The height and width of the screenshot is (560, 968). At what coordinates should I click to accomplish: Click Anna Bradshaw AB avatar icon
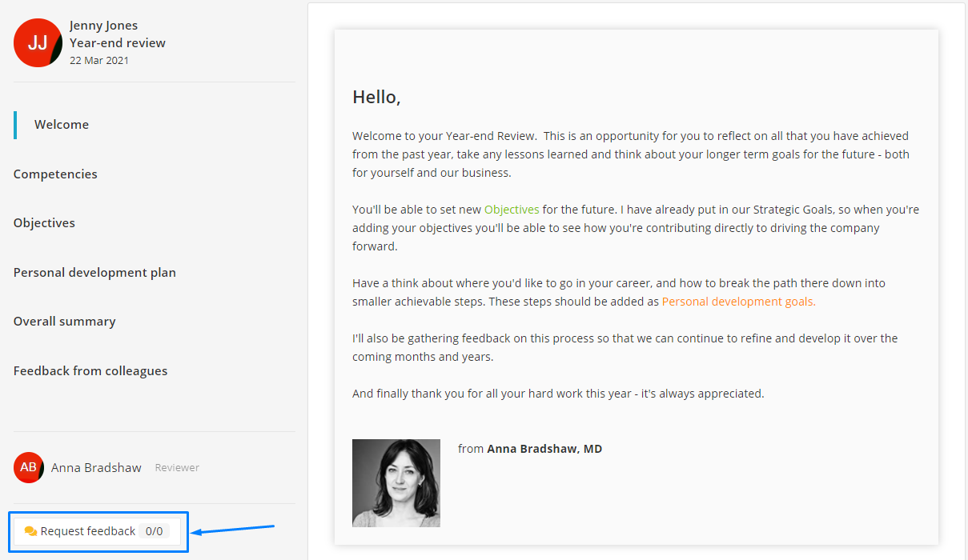[x=28, y=467]
